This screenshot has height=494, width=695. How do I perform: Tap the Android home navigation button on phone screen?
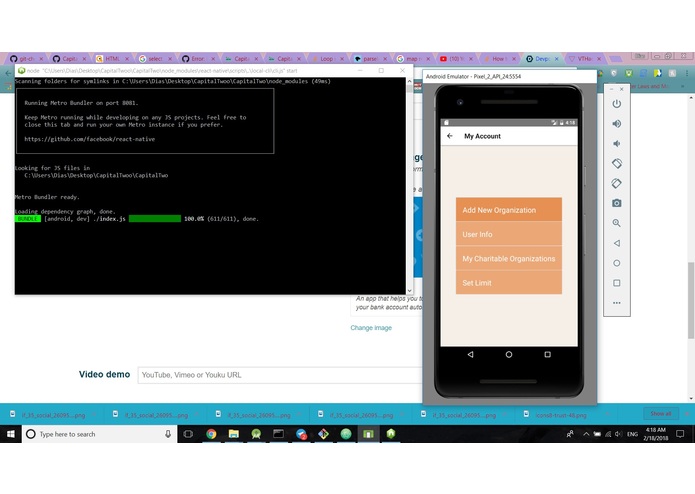509,354
